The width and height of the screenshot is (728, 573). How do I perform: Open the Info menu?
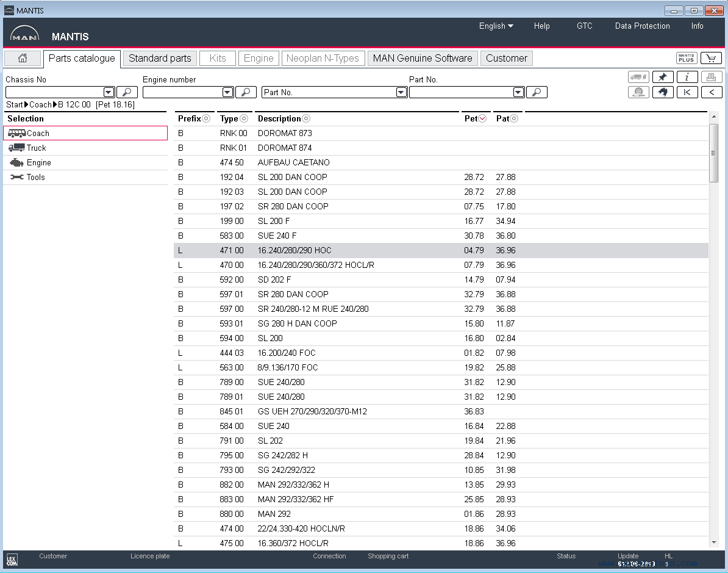pos(698,26)
